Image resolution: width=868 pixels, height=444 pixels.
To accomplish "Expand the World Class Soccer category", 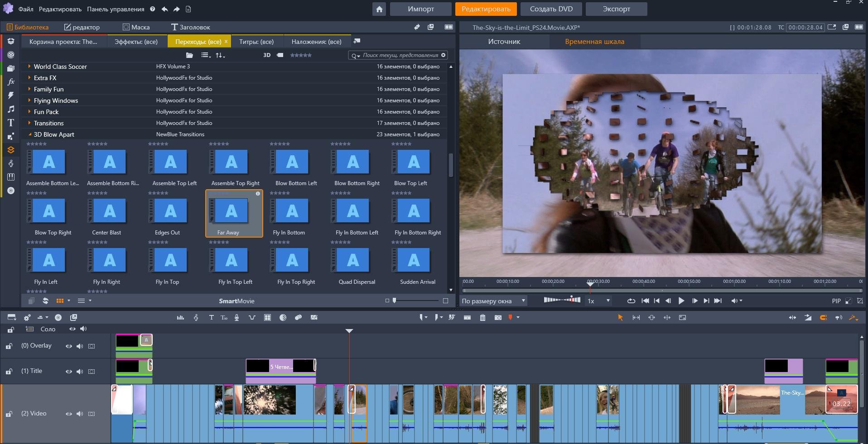I will 29,67.
